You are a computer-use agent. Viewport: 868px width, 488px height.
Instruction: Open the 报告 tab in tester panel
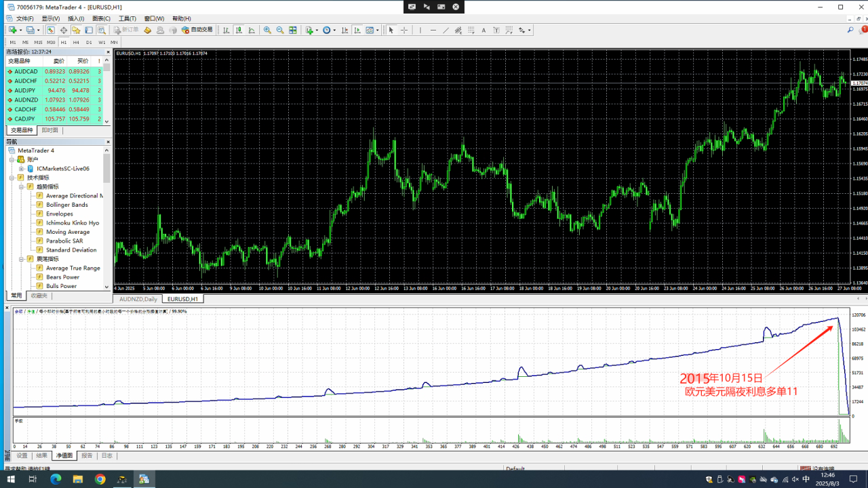coord(87,456)
